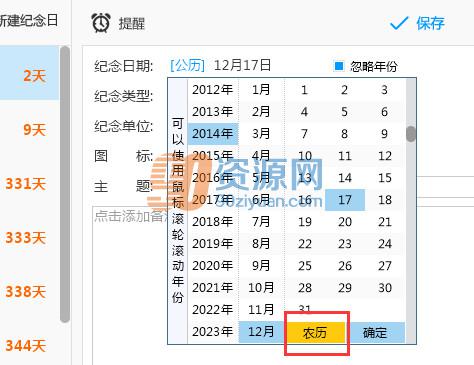Select highlighted year 2014年
Screen dimensions: 474x365
[x=213, y=134]
